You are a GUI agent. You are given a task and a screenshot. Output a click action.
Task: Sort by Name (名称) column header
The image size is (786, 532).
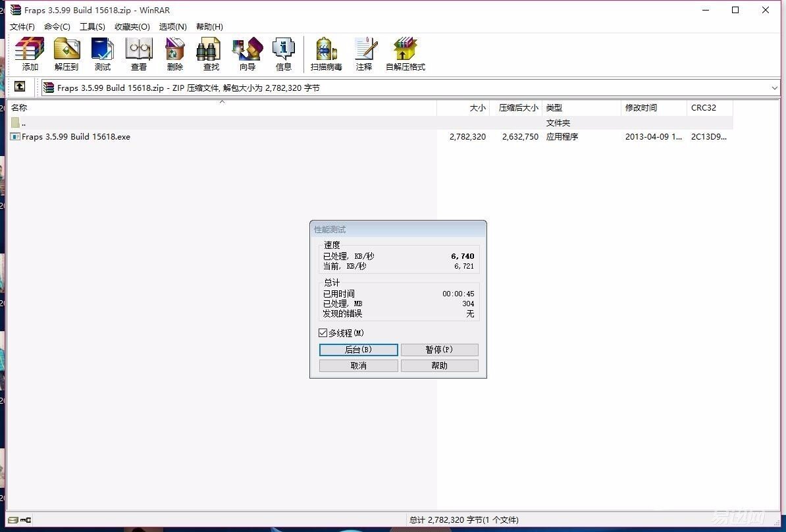pos(222,108)
